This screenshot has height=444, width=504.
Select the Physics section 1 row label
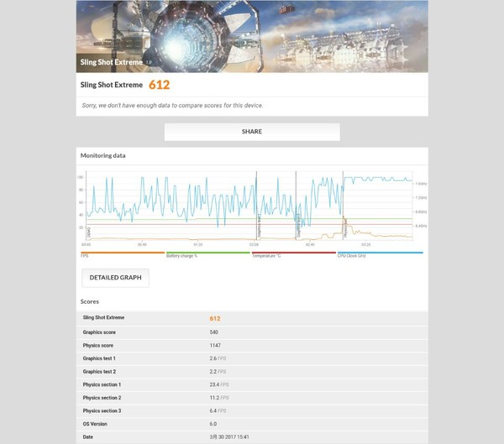[102, 384]
